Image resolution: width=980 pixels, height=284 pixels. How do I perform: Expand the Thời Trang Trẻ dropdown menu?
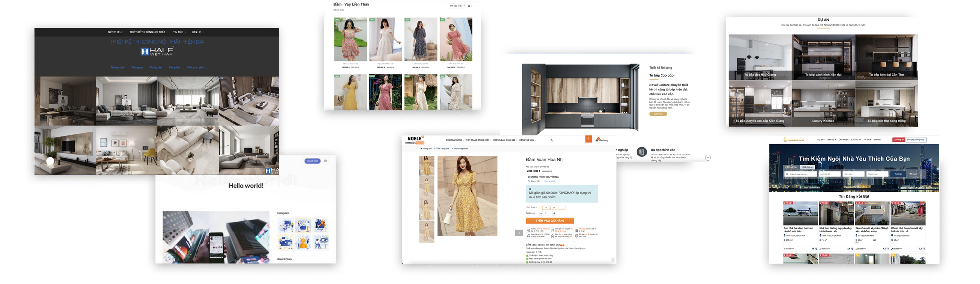[454, 140]
